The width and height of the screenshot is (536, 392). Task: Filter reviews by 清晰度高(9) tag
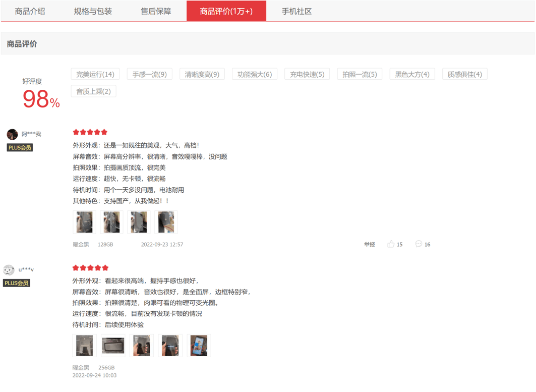pyautogui.click(x=202, y=74)
